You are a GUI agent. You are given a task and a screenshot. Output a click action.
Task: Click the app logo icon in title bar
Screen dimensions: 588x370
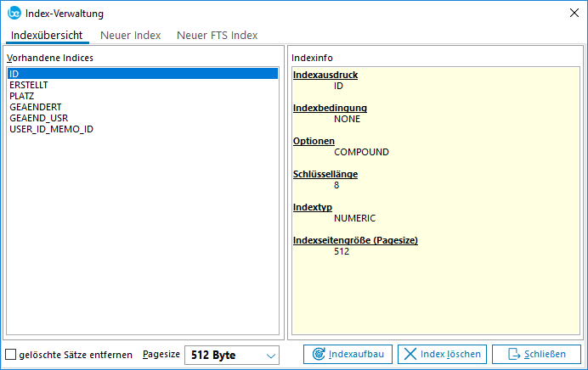click(12, 12)
